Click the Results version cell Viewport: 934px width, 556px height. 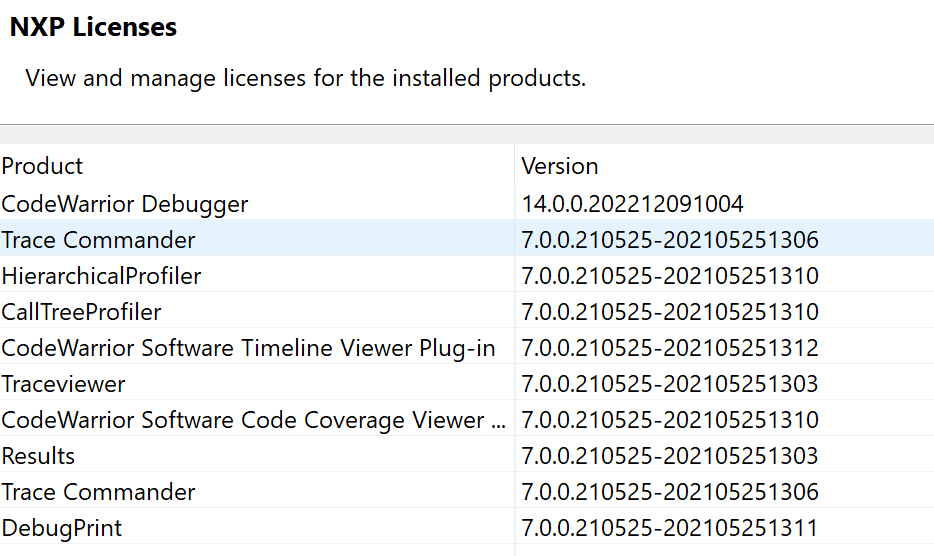coord(670,456)
